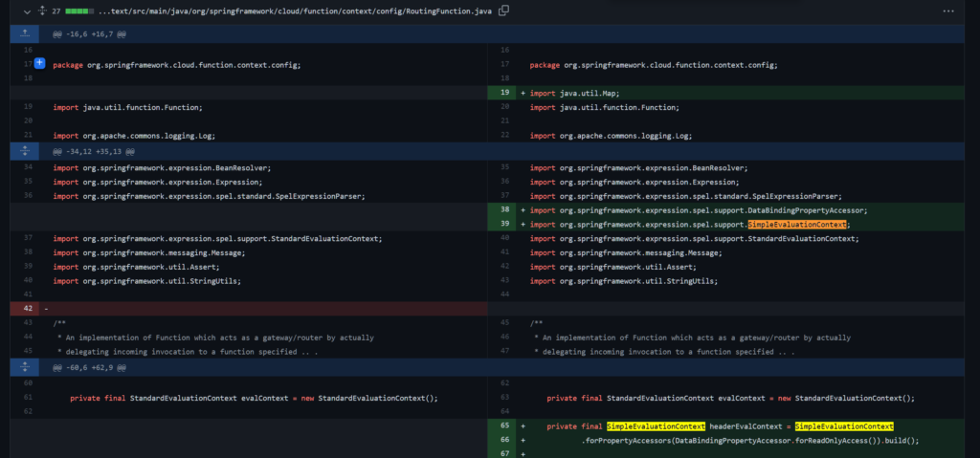Click new line number 22

click(x=505, y=136)
